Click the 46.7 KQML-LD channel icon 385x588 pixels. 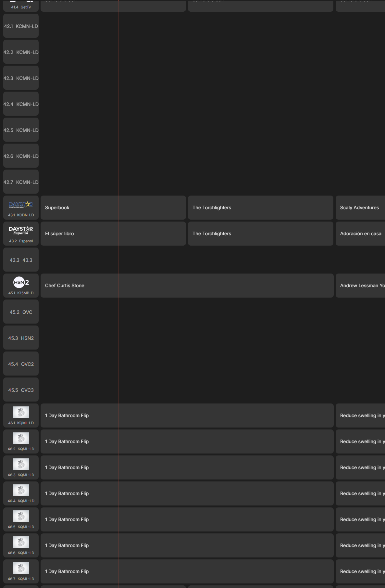(x=21, y=568)
